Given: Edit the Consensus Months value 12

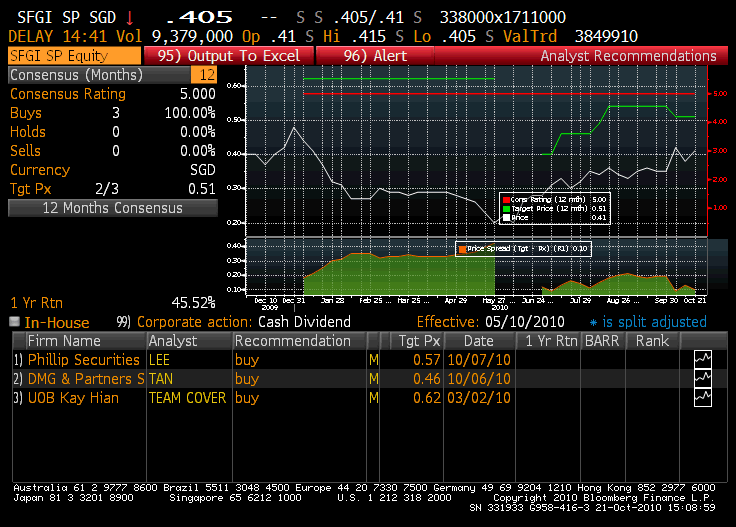Looking at the screenshot, I should click(204, 75).
